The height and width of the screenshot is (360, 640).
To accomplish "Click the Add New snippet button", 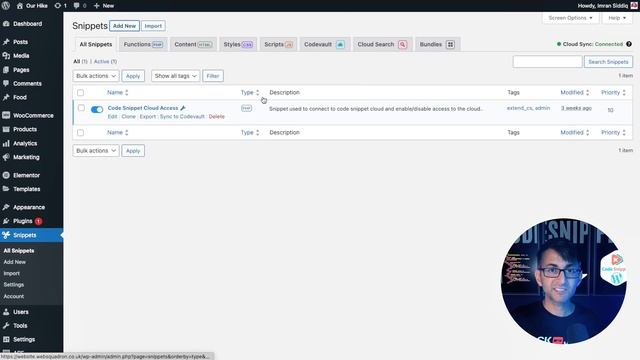I will pos(124,26).
